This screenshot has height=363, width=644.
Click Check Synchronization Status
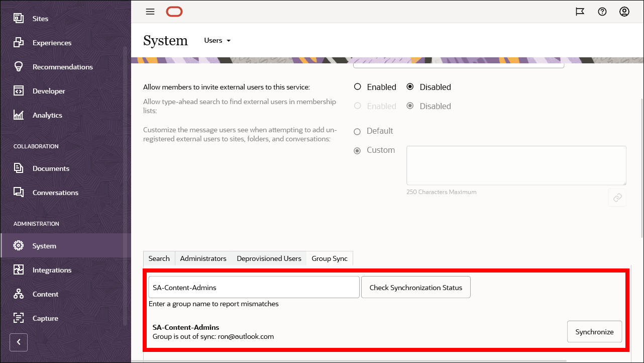[416, 287]
